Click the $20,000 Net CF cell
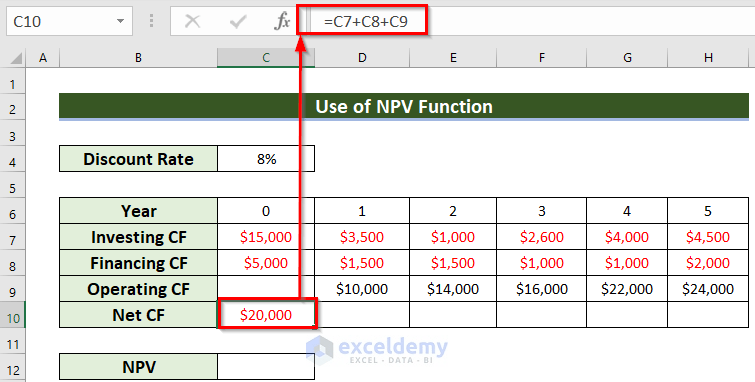The height and width of the screenshot is (382, 755). pyautogui.click(x=267, y=315)
